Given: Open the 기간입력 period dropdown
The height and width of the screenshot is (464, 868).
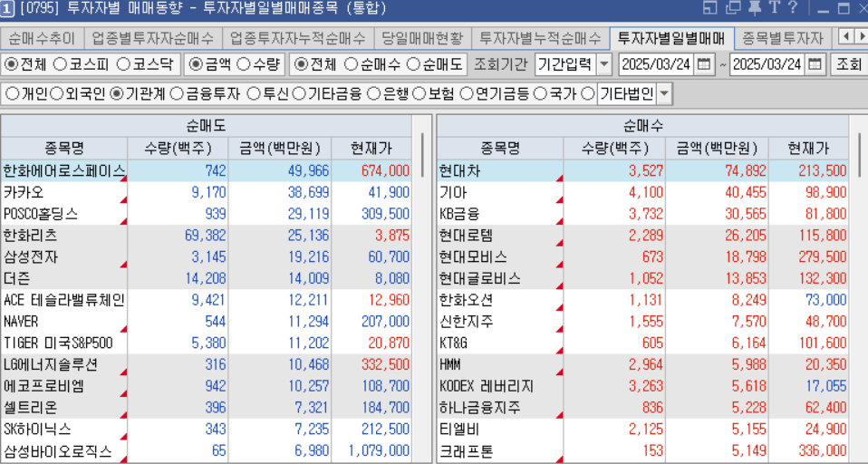Looking at the screenshot, I should pos(604,64).
